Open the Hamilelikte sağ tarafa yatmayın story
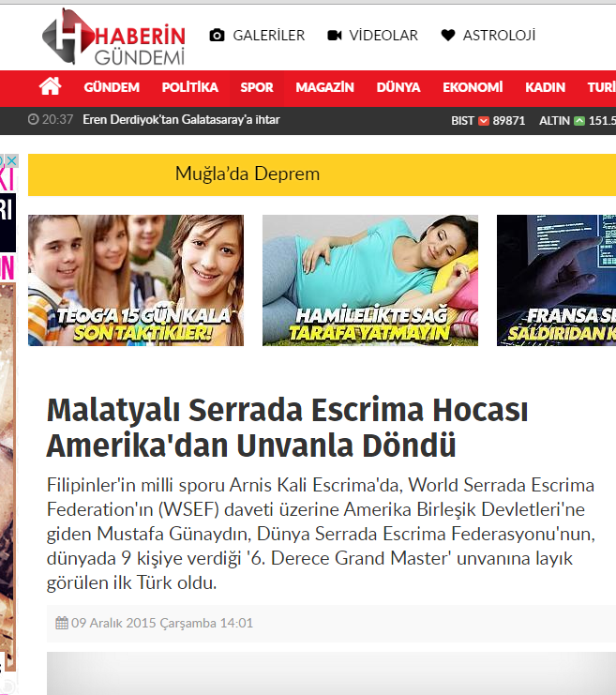This screenshot has width=616, height=695. point(370,280)
